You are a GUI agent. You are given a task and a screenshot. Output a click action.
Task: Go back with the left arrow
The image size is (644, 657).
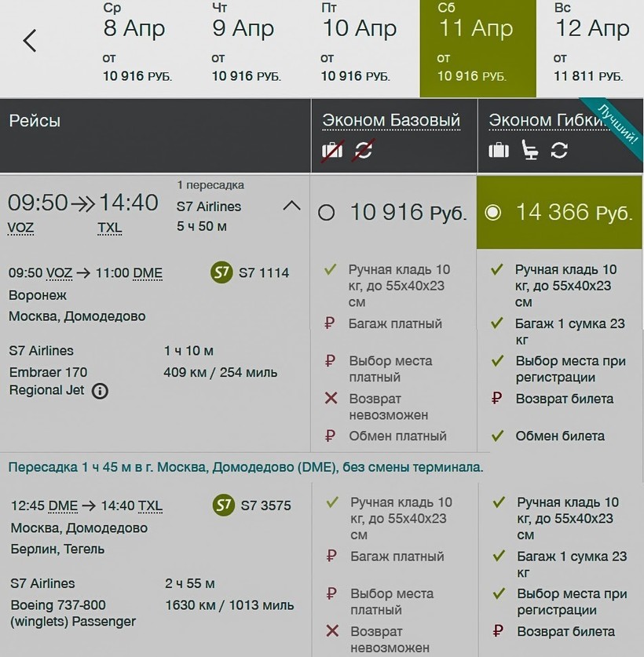pyautogui.click(x=30, y=41)
